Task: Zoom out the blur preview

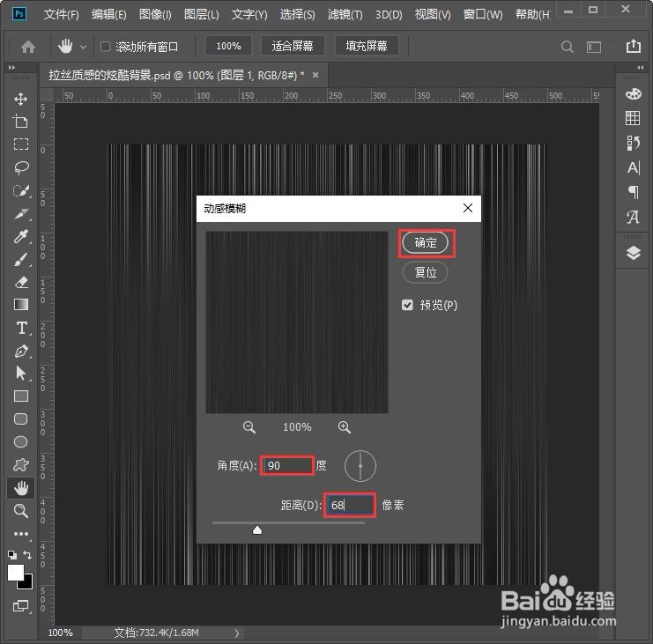Action: click(x=249, y=427)
